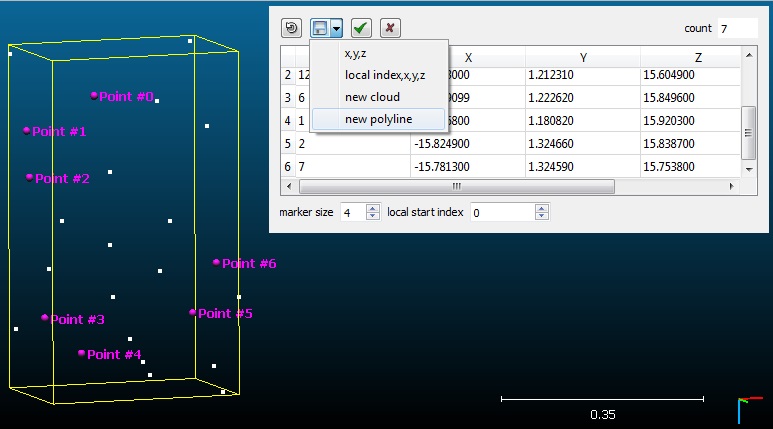Select row header number 5
The height and width of the screenshot is (429, 773).
pos(288,143)
